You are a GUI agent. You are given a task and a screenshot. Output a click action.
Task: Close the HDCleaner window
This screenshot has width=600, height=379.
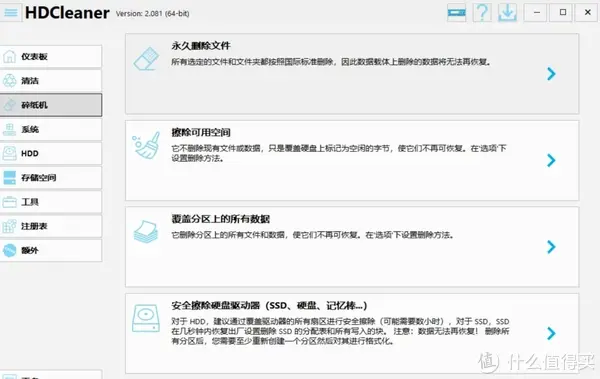588,13
